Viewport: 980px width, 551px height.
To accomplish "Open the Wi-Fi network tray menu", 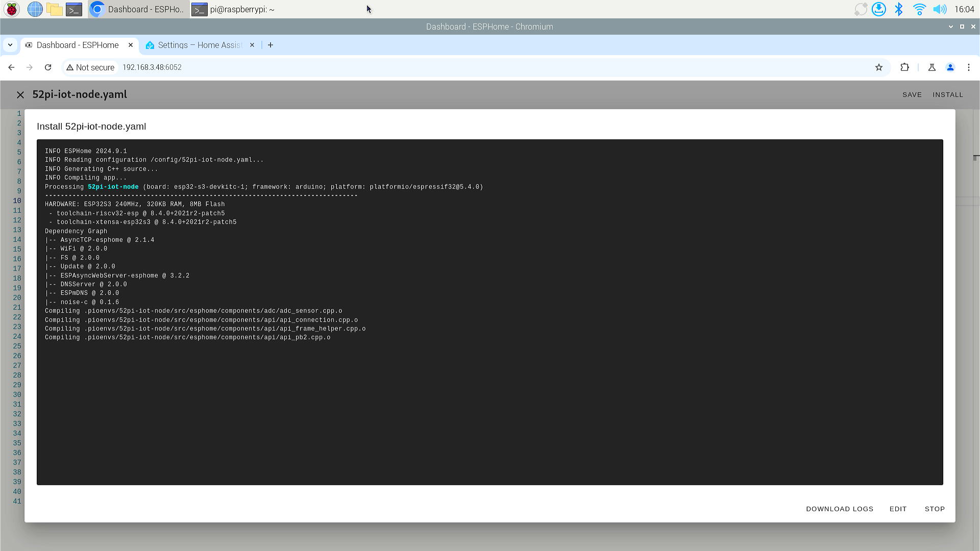I will click(919, 9).
